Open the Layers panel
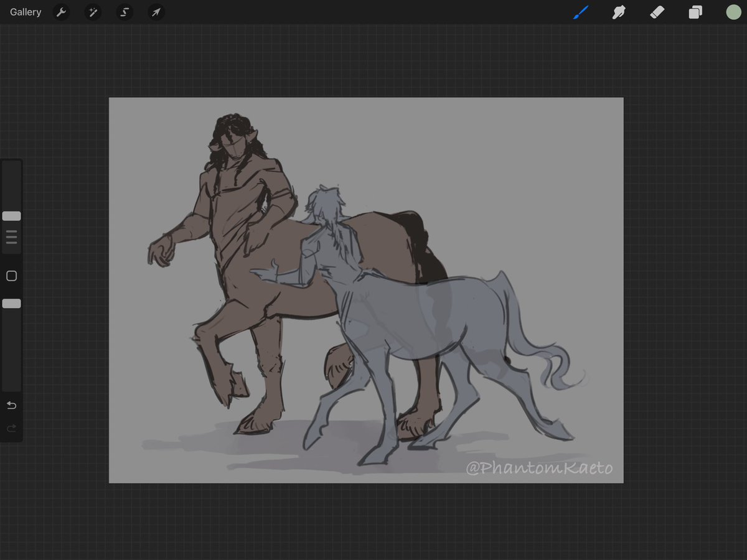This screenshot has width=747, height=560. pos(695,12)
